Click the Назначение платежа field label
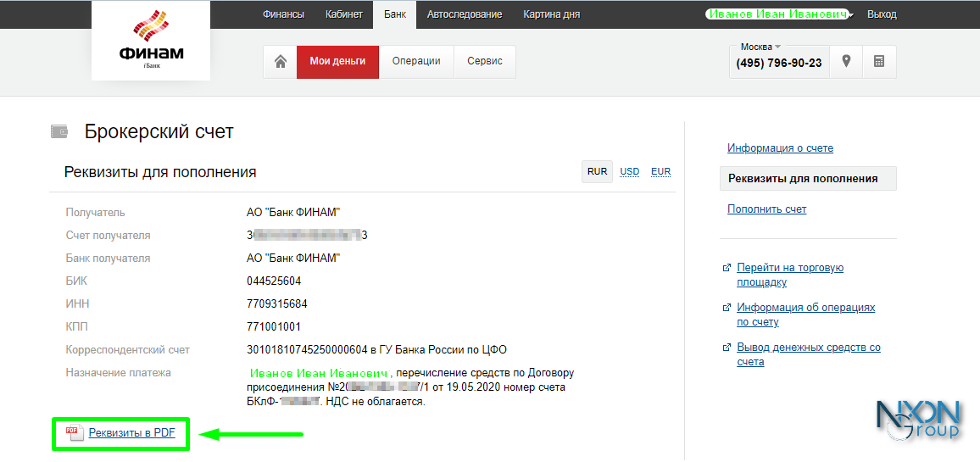This screenshot has height=462, width=980. pyautogui.click(x=118, y=373)
